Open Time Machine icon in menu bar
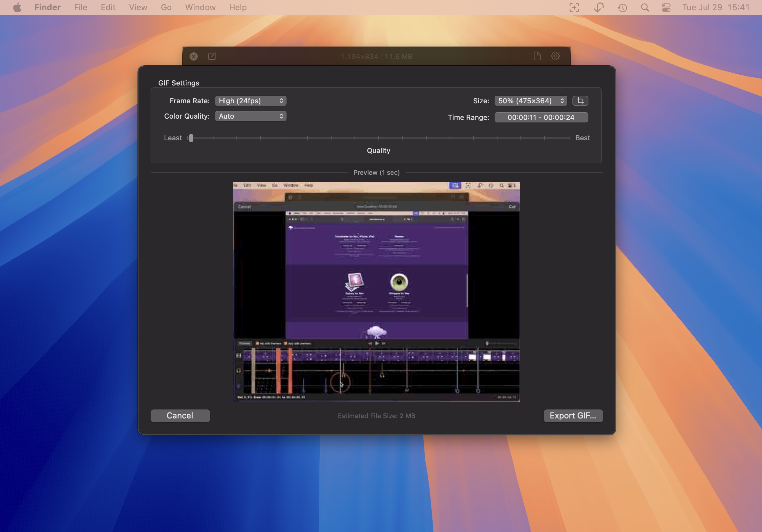This screenshot has height=532, width=762. click(x=622, y=7)
